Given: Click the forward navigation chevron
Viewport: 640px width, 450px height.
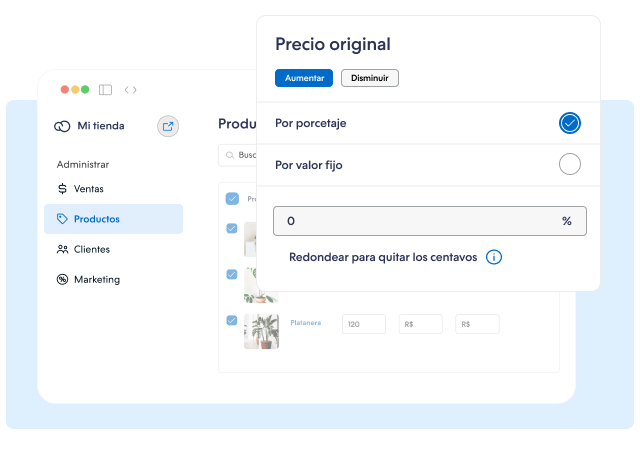Looking at the screenshot, I should click(x=135, y=90).
